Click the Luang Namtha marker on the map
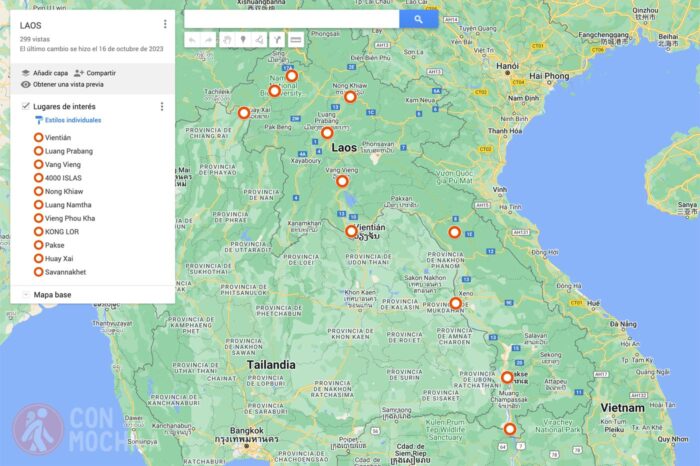Viewport: 700px width, 466px height. click(x=292, y=76)
